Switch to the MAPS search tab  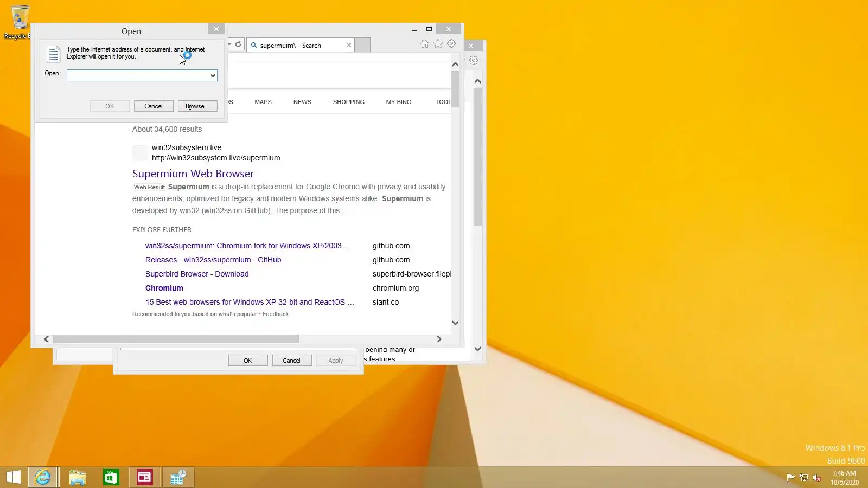(263, 102)
